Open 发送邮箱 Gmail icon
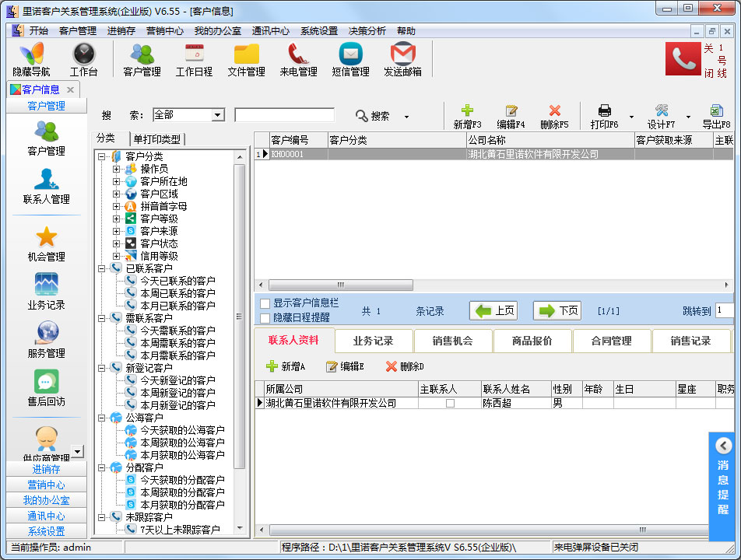This screenshot has height=560, width=741. [402, 54]
